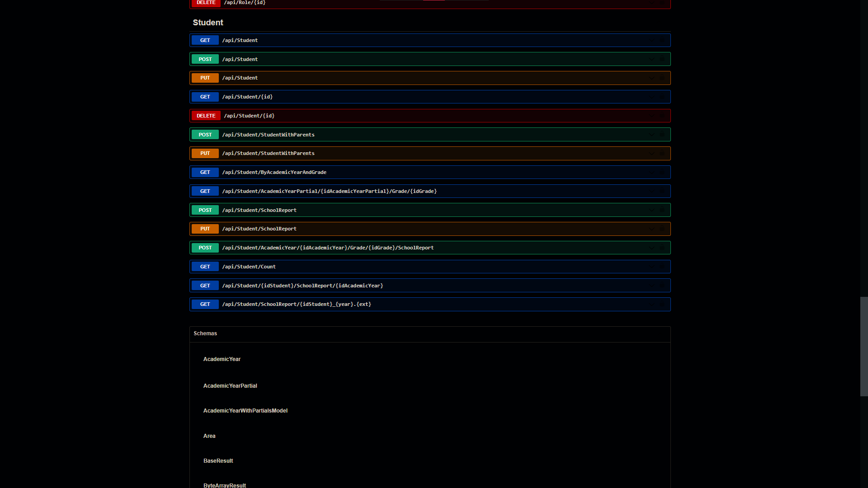Image resolution: width=868 pixels, height=488 pixels.
Task: Click the lock icon beside GET /api/Student/Count
Action: (662, 267)
